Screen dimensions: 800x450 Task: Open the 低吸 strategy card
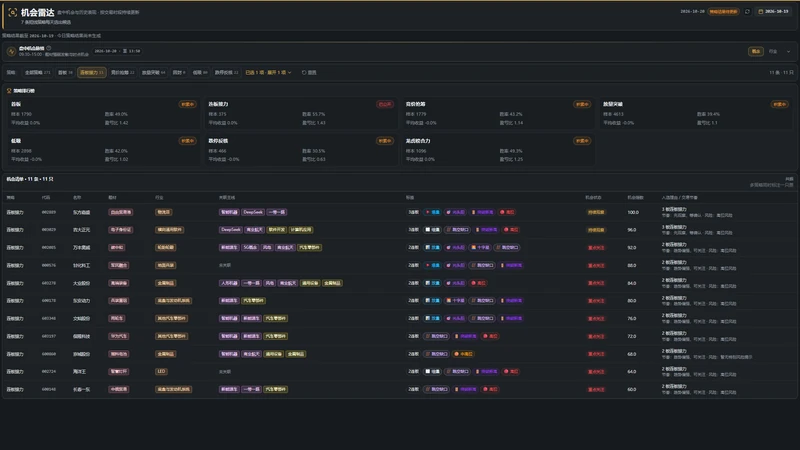(x=103, y=149)
